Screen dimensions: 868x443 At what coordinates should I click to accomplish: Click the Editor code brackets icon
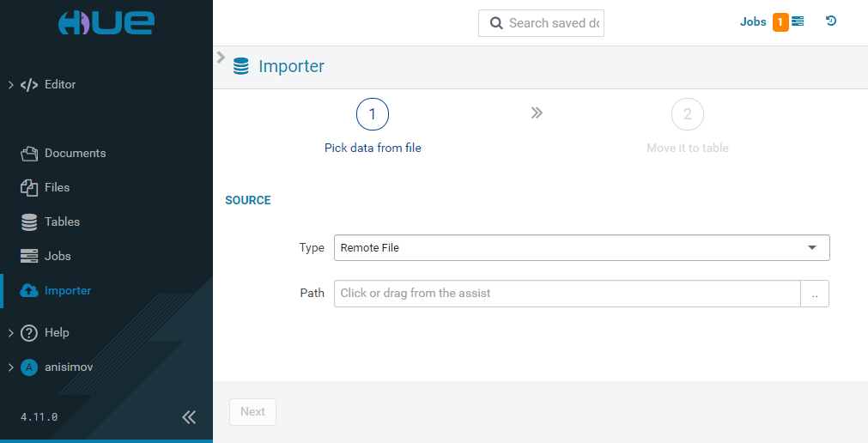click(29, 85)
